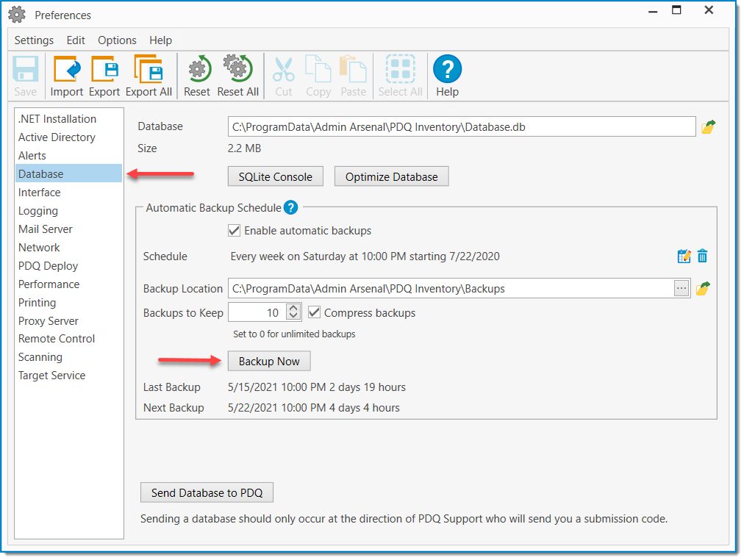The height and width of the screenshot is (560, 744).
Task: Click the schedule text 'Every week on Saturday'
Action: (x=288, y=256)
